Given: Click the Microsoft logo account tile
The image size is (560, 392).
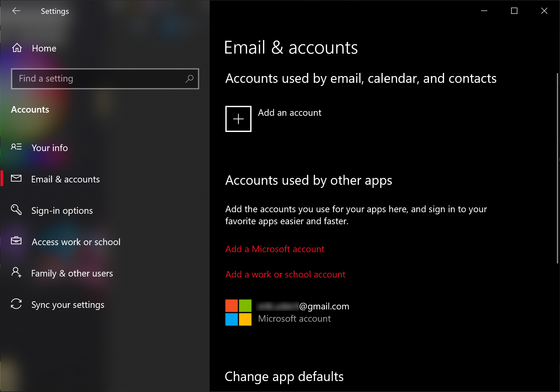Looking at the screenshot, I should (x=238, y=313).
